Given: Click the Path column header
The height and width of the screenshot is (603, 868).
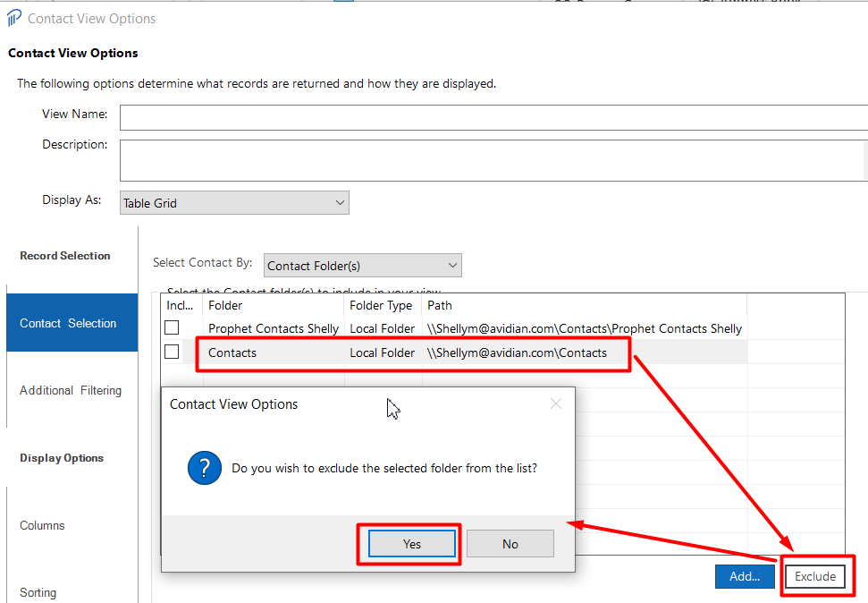Looking at the screenshot, I should (x=585, y=305).
